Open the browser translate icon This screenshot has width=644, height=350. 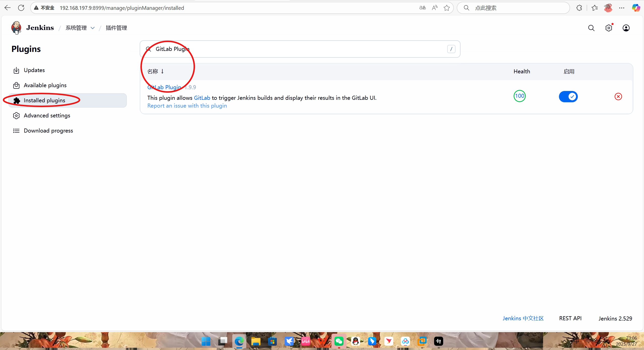point(423,8)
